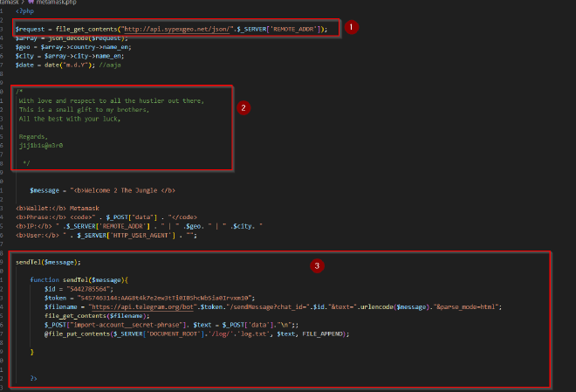Click the 'function sendTel($message){' declaration
The width and height of the screenshot is (576, 392).
[x=79, y=280]
